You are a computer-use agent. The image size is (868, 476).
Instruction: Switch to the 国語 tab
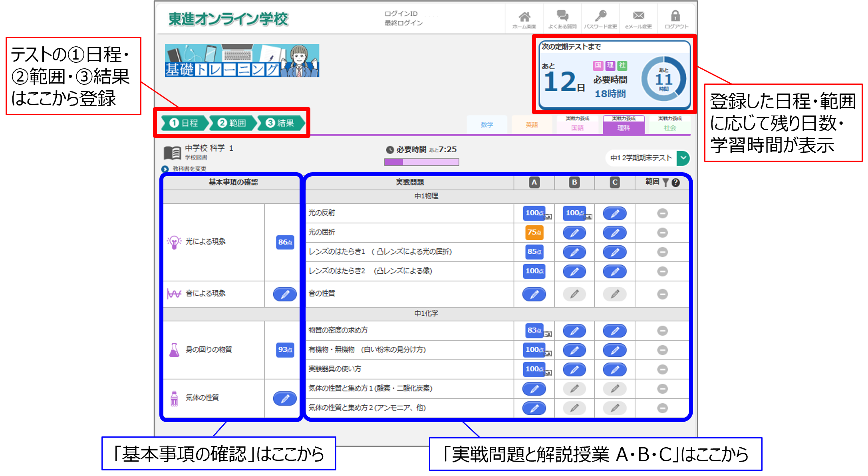point(577,125)
